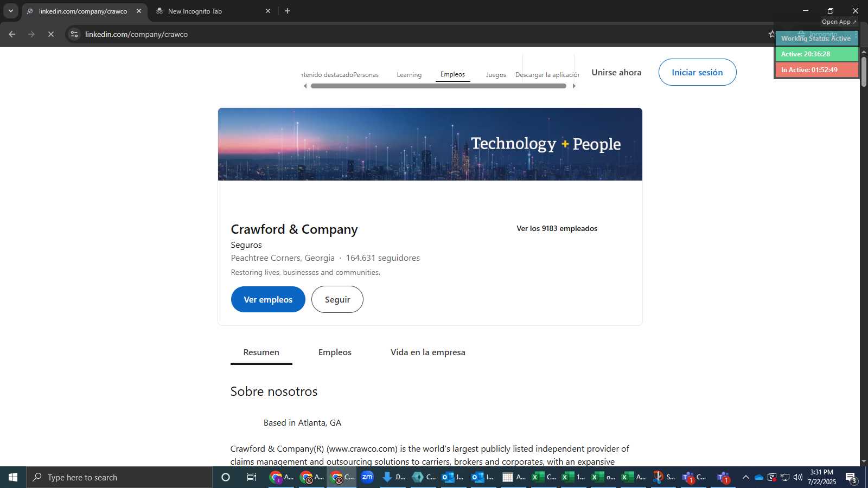Click the red In Active timer box
This screenshot has width=868, height=488.
[x=816, y=70]
